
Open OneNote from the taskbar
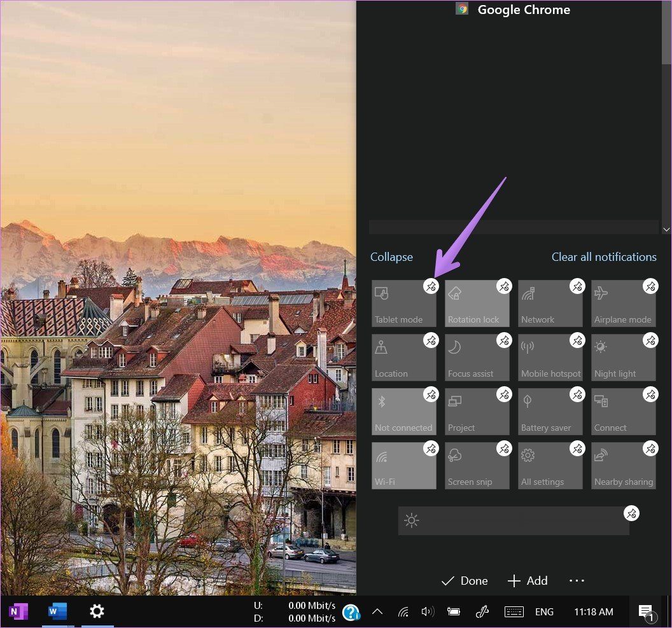[x=18, y=611]
